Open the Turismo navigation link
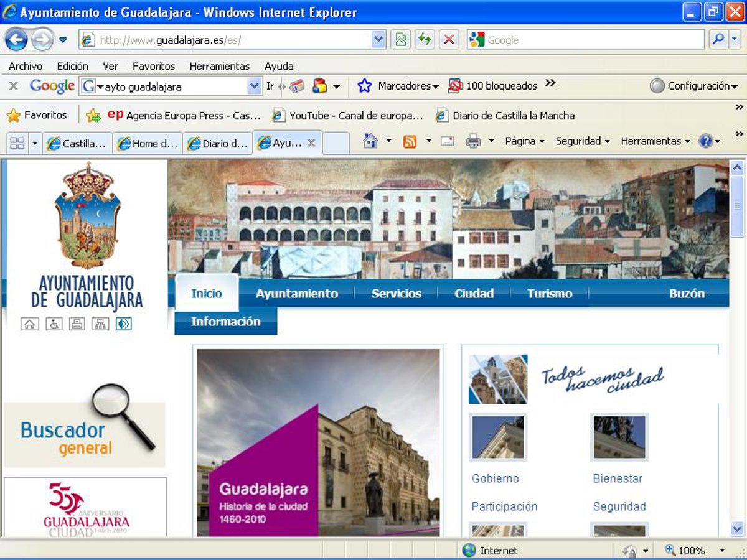 549,294
